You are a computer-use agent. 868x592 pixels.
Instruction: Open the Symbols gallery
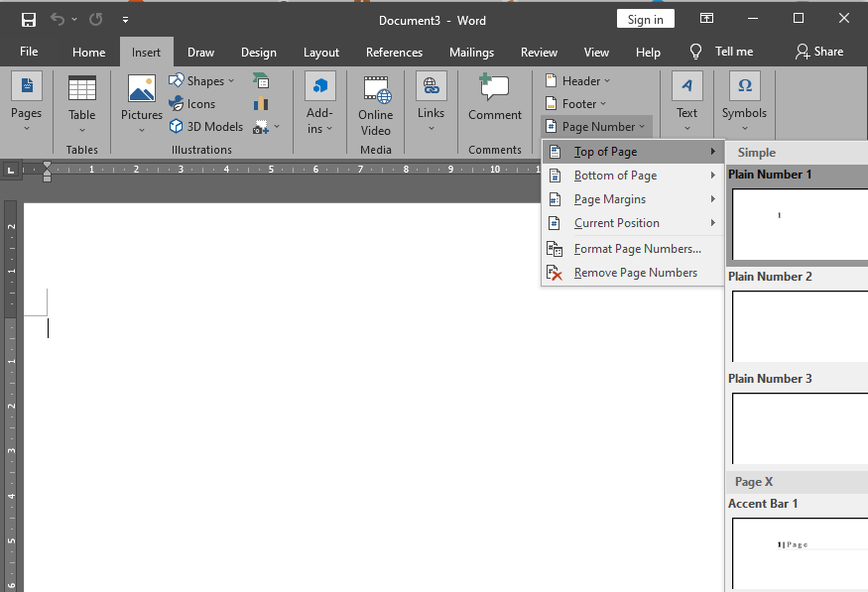tap(744, 104)
